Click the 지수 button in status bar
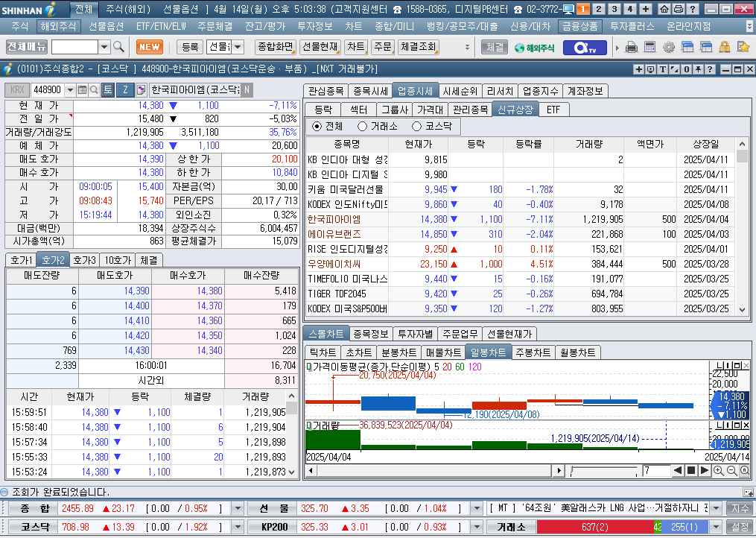Viewport: 756px width, 538px height. tap(740, 508)
